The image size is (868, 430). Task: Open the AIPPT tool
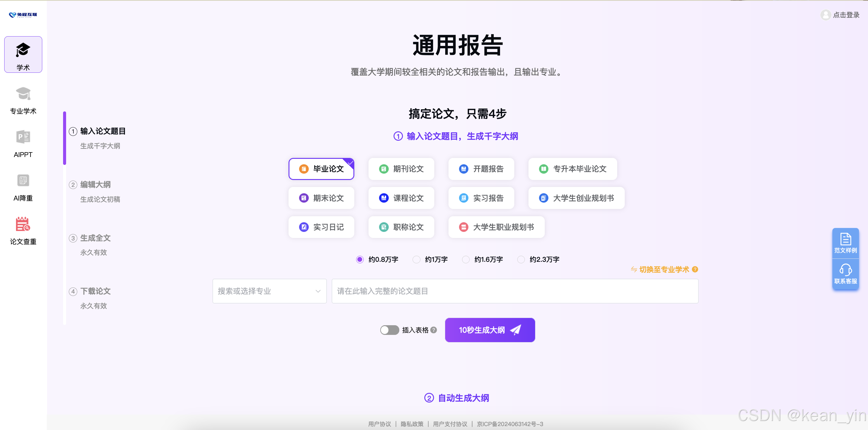pos(23,144)
